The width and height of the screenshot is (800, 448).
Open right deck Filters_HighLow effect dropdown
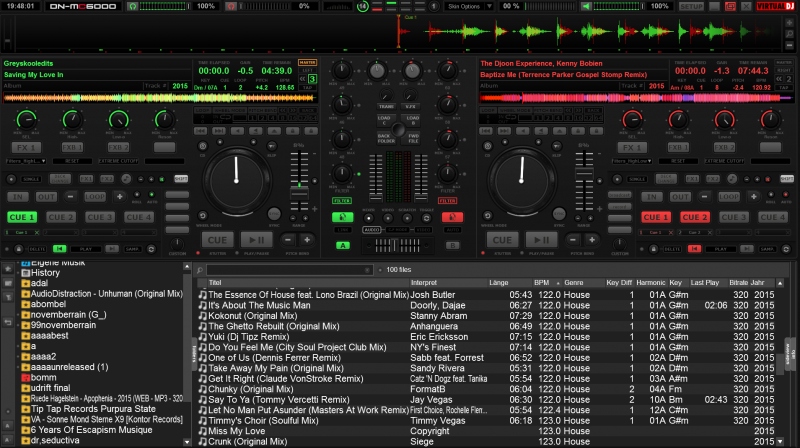(x=632, y=161)
